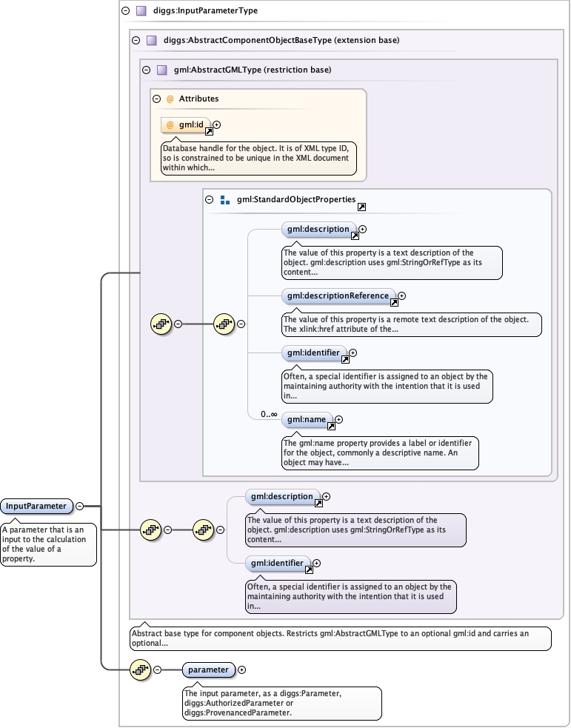Click the 'remote text description' annotation
The width and height of the screenshot is (571, 728).
click(412, 324)
